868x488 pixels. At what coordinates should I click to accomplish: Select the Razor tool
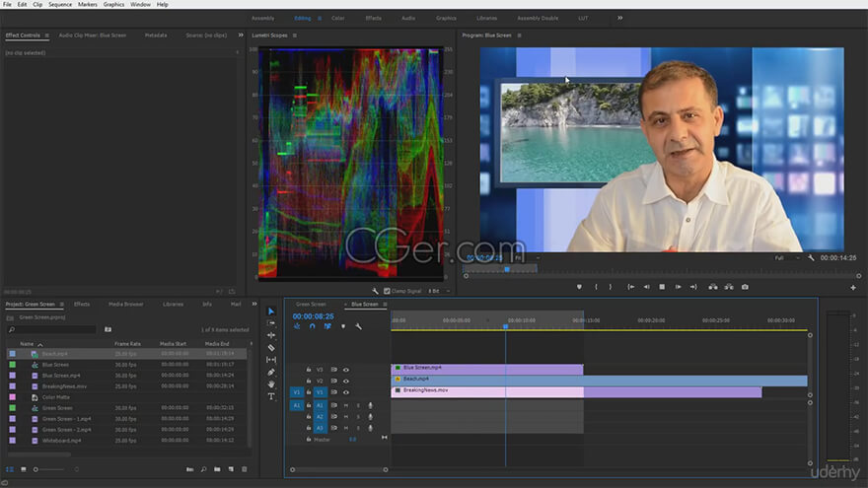(x=271, y=347)
